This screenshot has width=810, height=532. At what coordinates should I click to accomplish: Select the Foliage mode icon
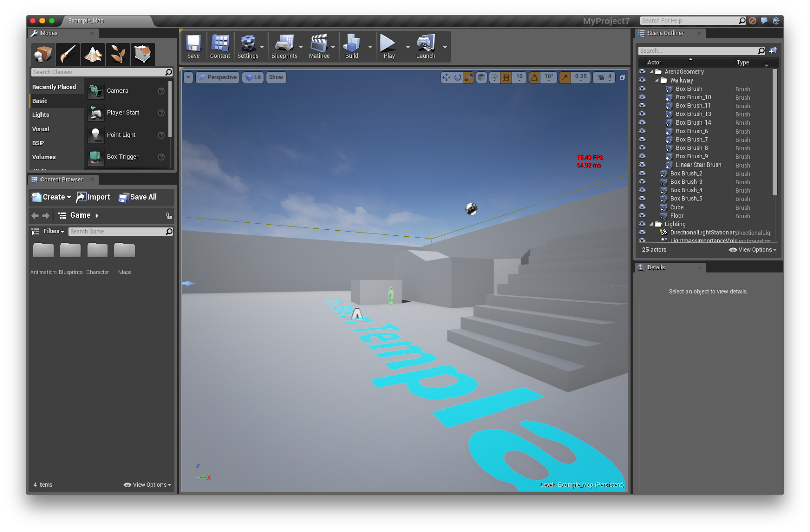117,54
